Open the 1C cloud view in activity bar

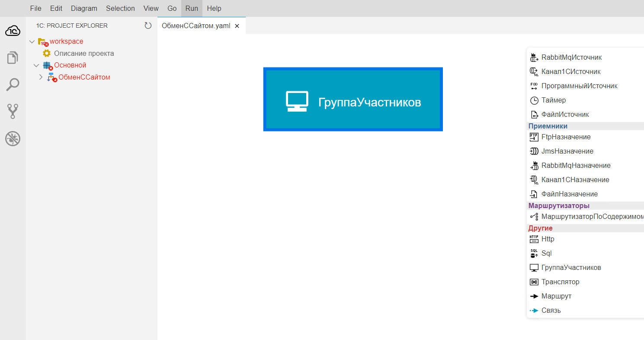[13, 31]
